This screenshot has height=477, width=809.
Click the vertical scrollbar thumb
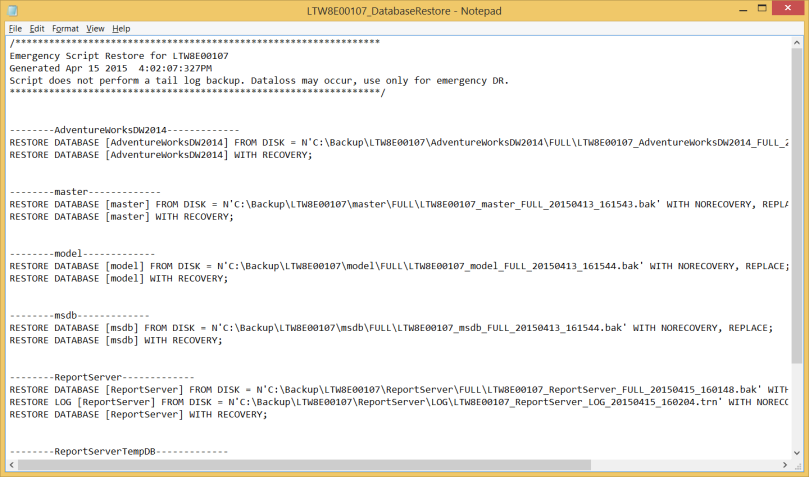[797, 206]
